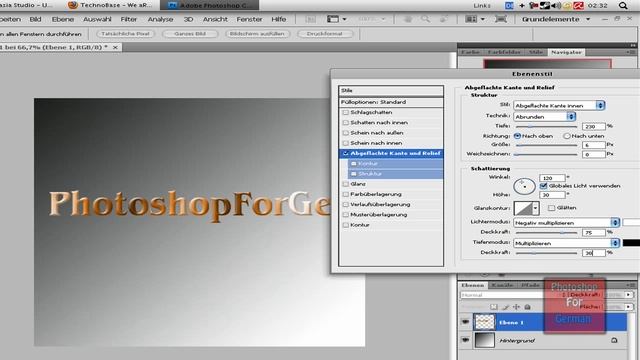Click the Adobe Photoshop taskbar entry
This screenshot has height=360, width=640.
(x=209, y=5)
